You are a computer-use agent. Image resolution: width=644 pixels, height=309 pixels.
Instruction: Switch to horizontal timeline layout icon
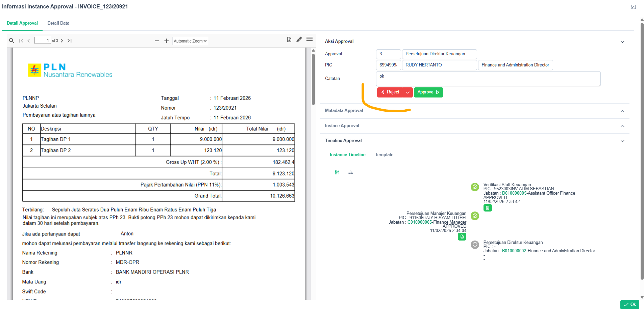[351, 172]
